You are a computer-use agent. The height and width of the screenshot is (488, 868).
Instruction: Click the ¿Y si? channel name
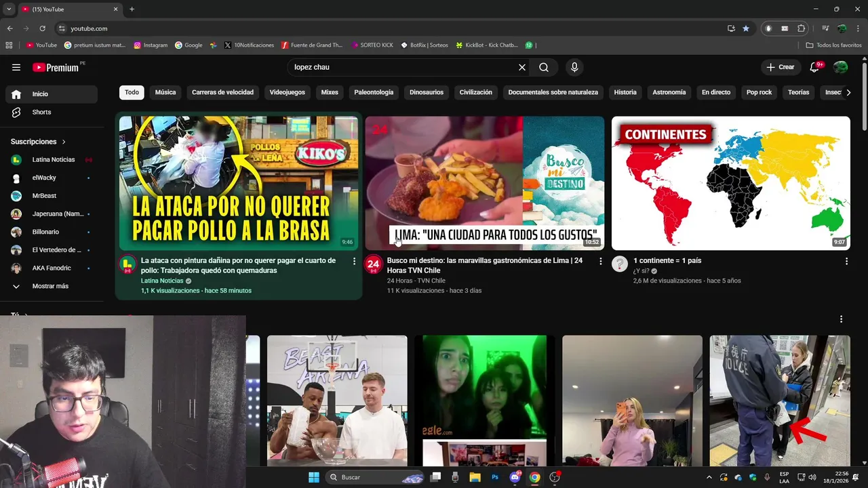pos(642,271)
